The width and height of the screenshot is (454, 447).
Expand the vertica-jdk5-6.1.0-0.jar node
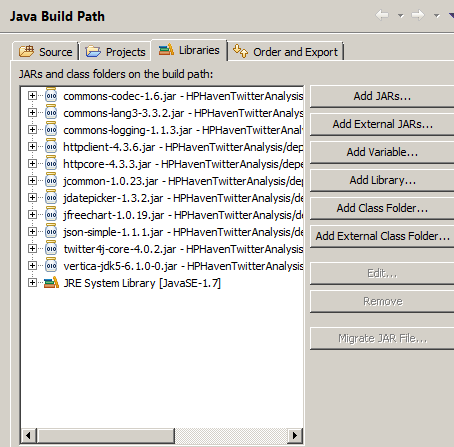(32, 266)
